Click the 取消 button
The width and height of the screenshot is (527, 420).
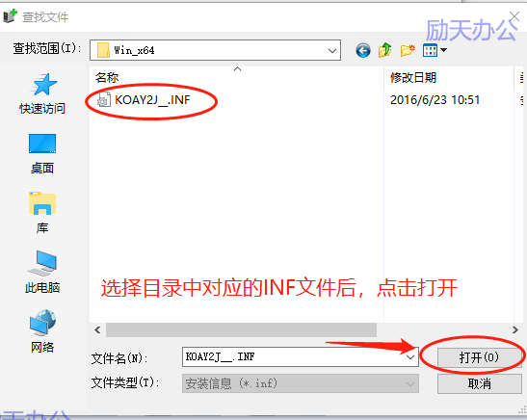pyautogui.click(x=479, y=383)
